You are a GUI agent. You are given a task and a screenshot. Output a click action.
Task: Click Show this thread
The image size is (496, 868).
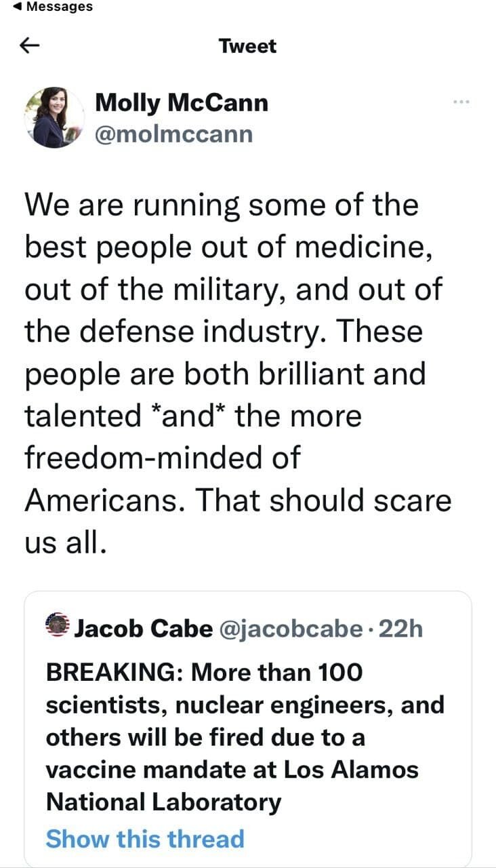(x=144, y=838)
